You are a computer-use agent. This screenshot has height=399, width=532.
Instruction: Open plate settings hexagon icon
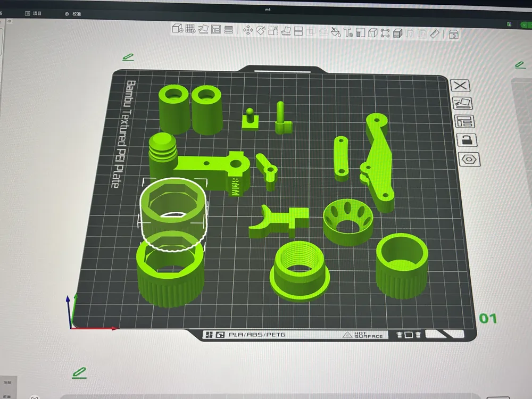coord(469,159)
